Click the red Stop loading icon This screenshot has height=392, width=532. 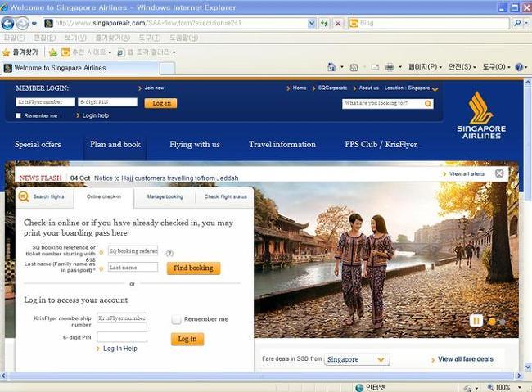tap(338, 23)
